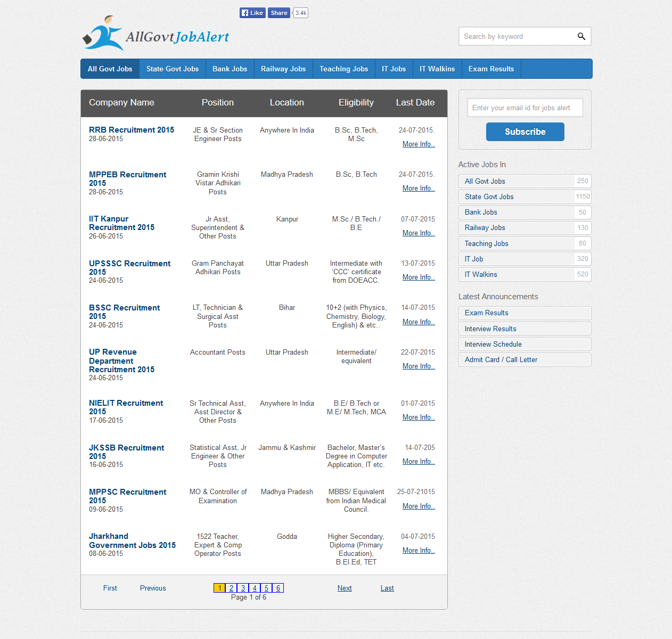Click More Info for UP Revenue Department
Screen dimensions: 672x639
point(419,366)
